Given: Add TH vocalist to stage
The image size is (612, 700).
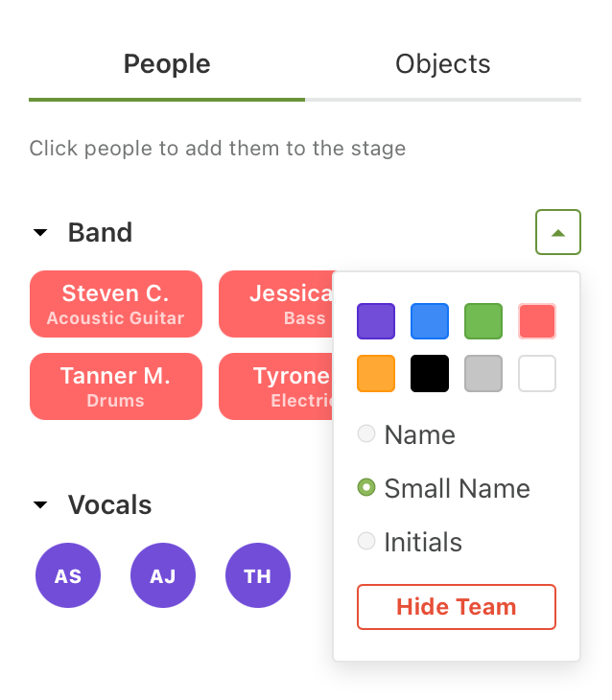Looking at the screenshot, I should [258, 575].
